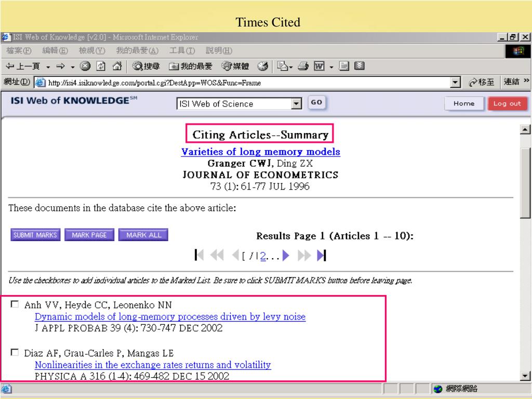Open the Forward history dropdown arrow
This screenshot has height=399, width=532.
tap(73, 67)
